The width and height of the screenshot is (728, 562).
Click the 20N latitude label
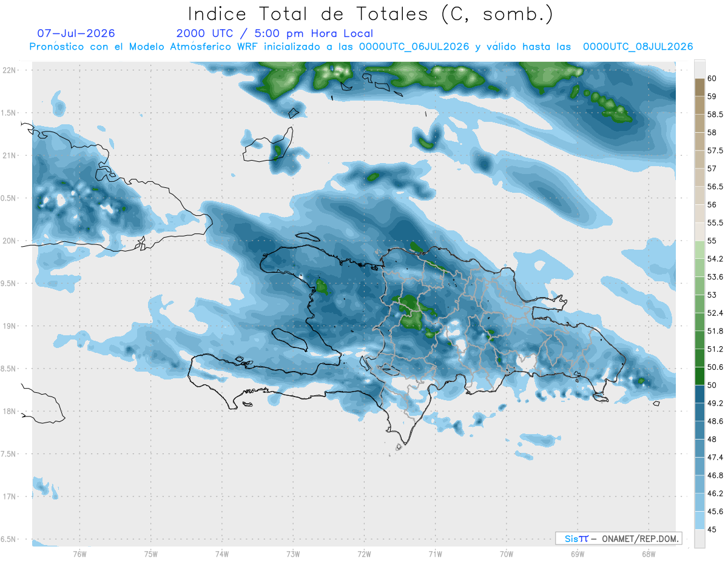click(x=8, y=241)
